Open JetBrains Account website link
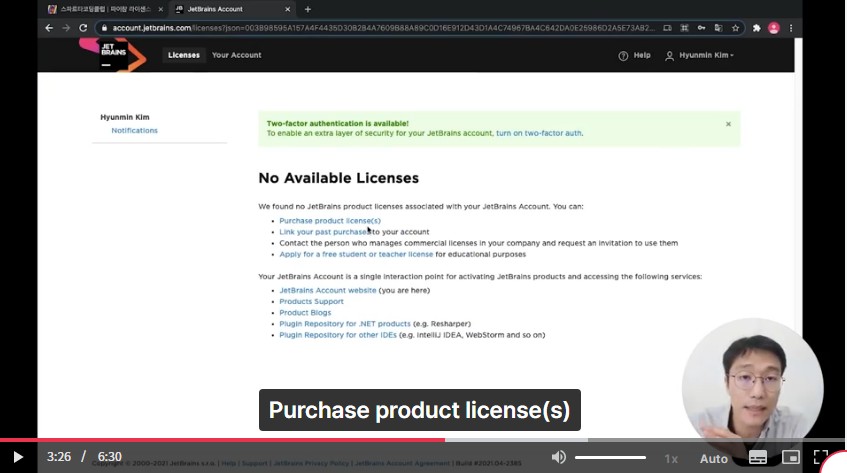The height and width of the screenshot is (473, 847). pyautogui.click(x=327, y=290)
